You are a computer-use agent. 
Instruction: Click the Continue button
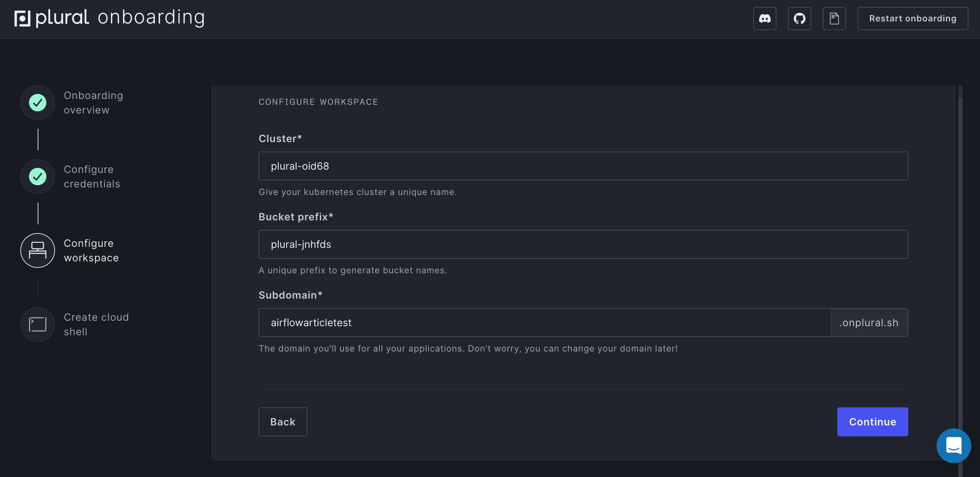(x=872, y=422)
